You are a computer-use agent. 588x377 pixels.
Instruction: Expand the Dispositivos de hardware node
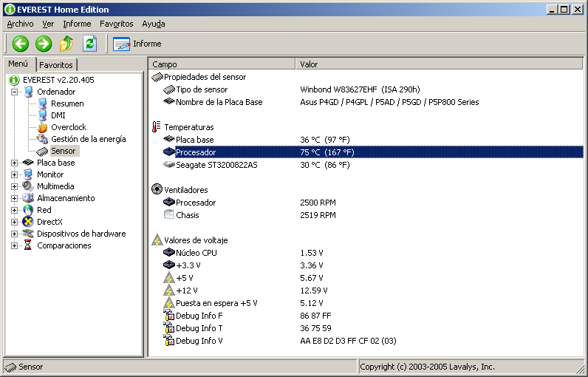pos(15,234)
